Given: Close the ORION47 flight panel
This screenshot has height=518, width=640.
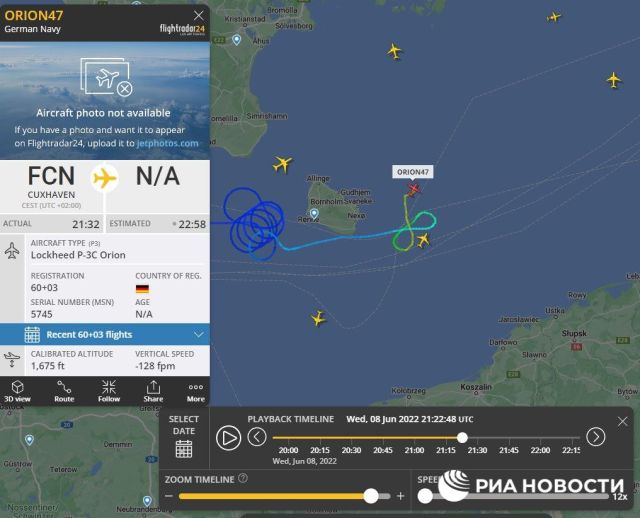Looking at the screenshot, I should (x=199, y=16).
